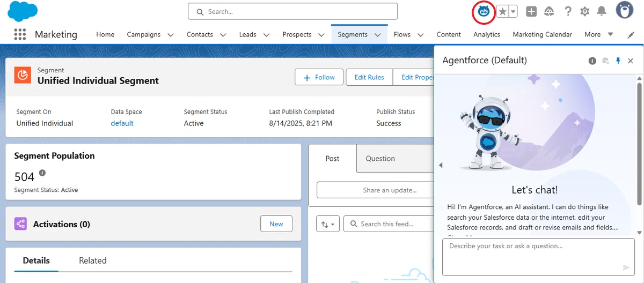This screenshot has width=644, height=283.
Task: Open the Help question mark icon
Action: point(568,11)
